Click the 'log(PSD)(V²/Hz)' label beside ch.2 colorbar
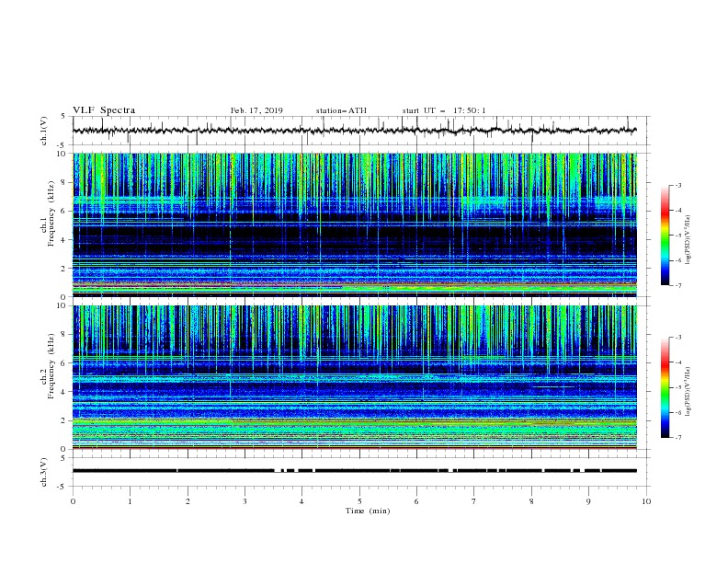The height and width of the screenshot is (563, 728). tap(688, 391)
